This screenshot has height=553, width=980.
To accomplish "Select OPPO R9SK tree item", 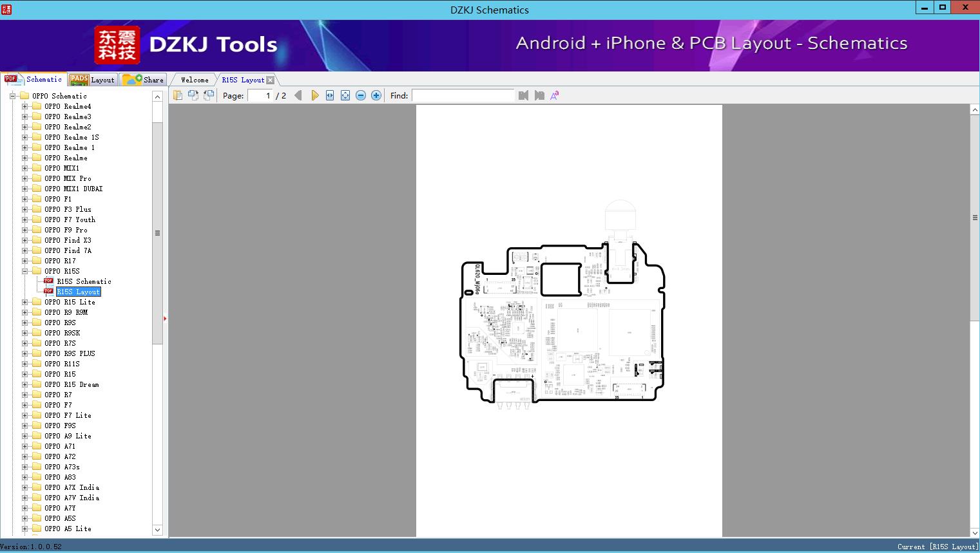I will (x=62, y=333).
